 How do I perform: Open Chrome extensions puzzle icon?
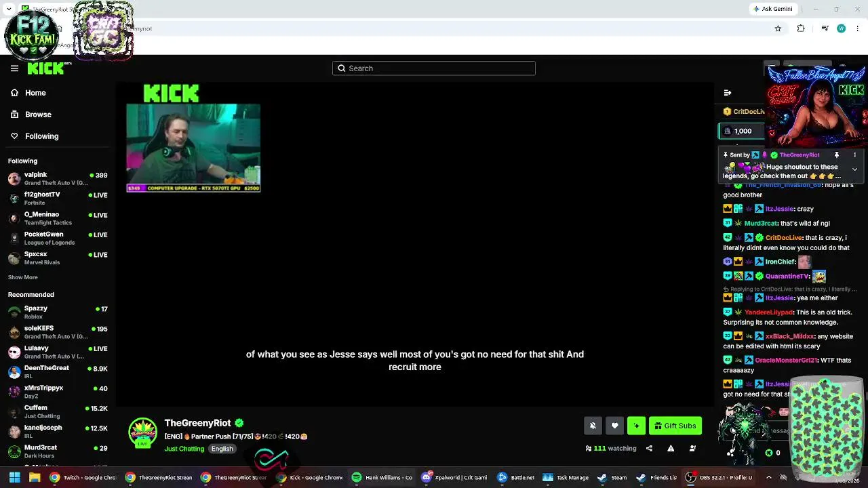click(801, 28)
